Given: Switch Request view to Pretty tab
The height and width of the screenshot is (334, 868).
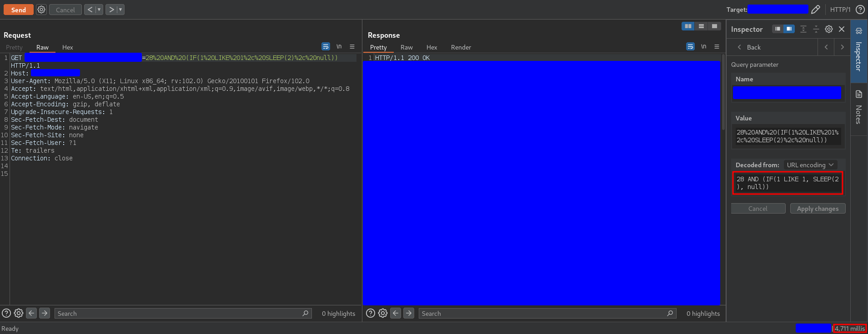Looking at the screenshot, I should click(14, 47).
